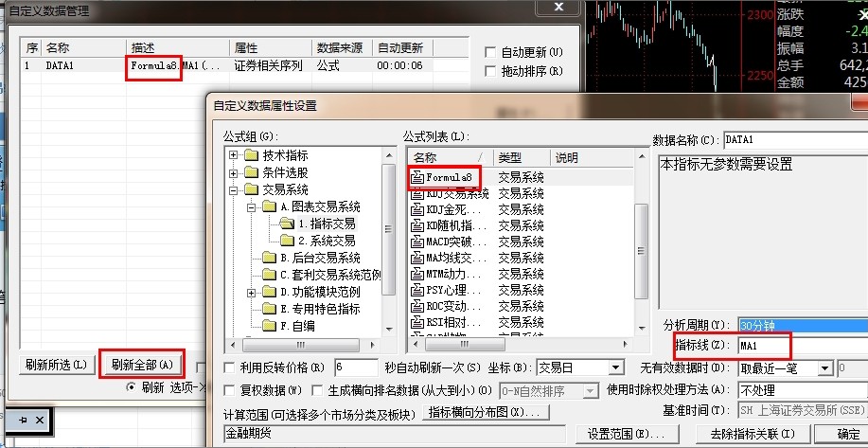
Task: Enable the 自动更新(U) checkbox
Action: (490, 53)
